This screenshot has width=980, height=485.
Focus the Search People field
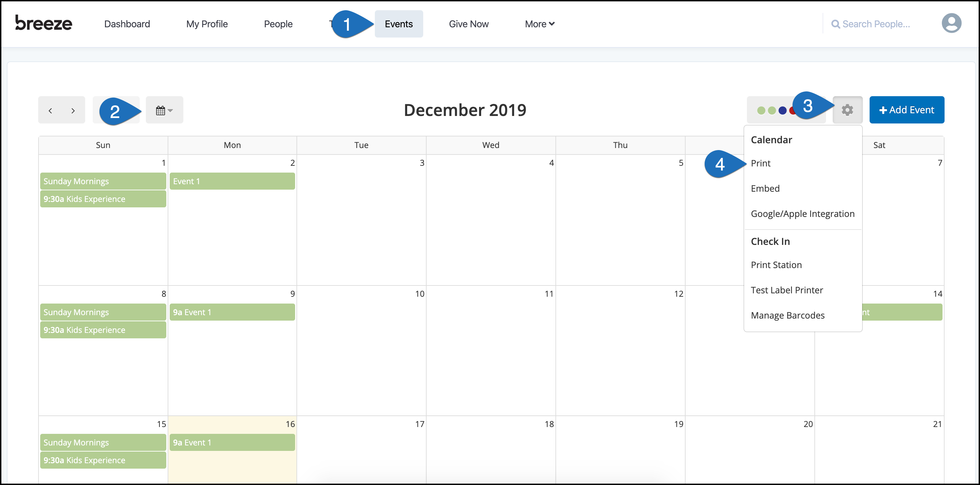pyautogui.click(x=876, y=24)
